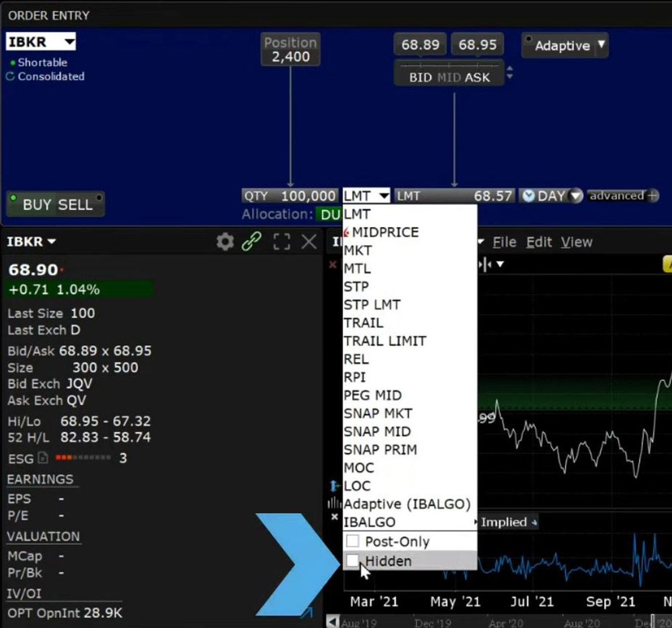Check the Hidden order checkbox
672x628 pixels.
(352, 560)
